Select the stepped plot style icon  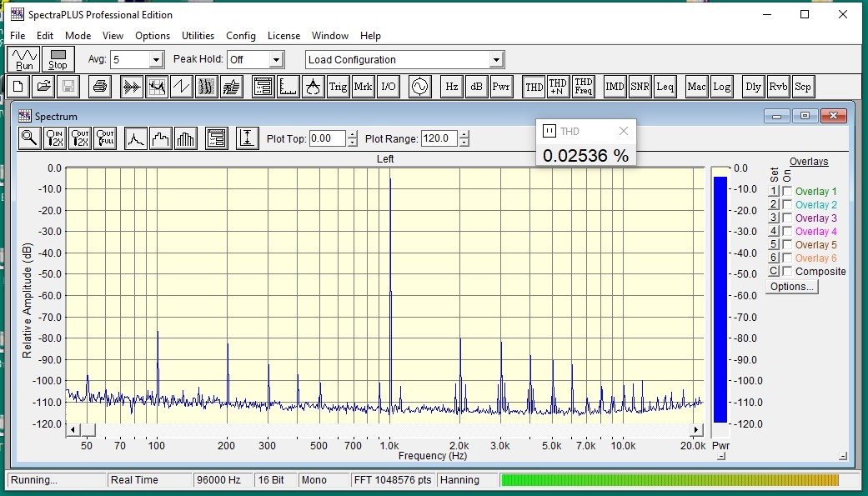pyautogui.click(x=161, y=138)
